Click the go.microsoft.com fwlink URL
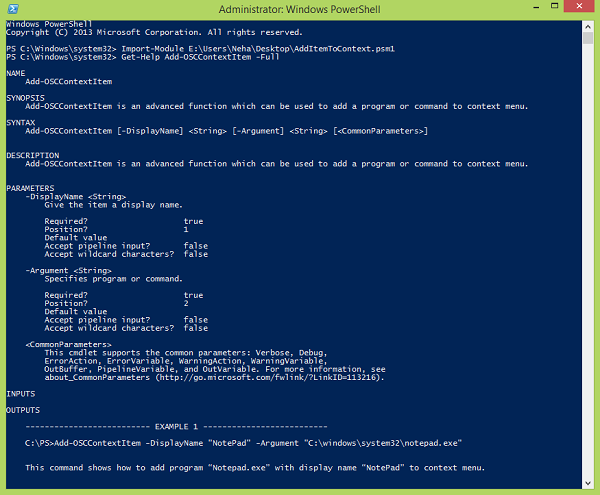This screenshot has width=600, height=495. click(267, 377)
